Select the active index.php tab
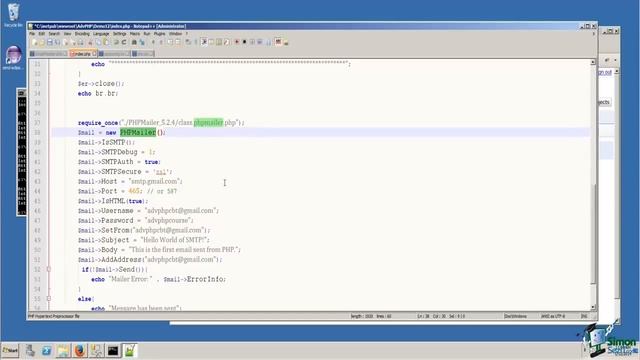 click(82, 53)
